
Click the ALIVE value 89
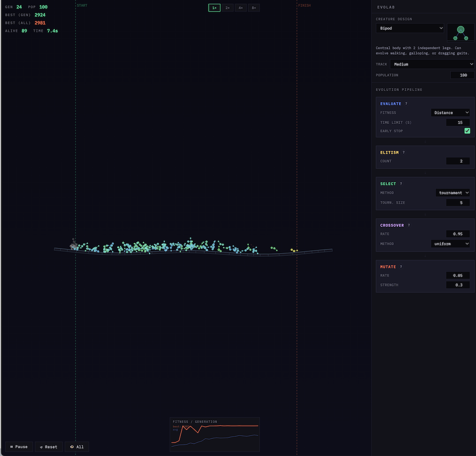click(24, 31)
